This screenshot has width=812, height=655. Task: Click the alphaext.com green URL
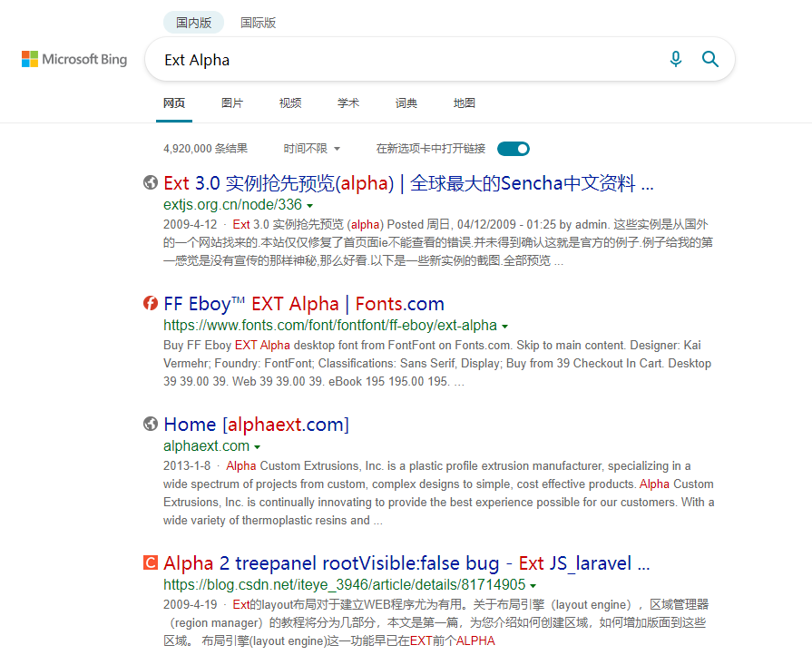click(206, 445)
